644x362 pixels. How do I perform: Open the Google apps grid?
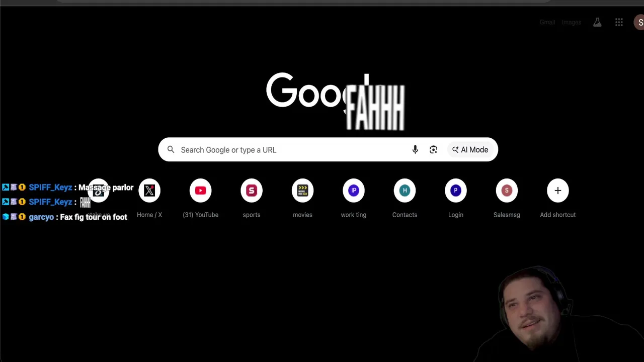pos(619,23)
